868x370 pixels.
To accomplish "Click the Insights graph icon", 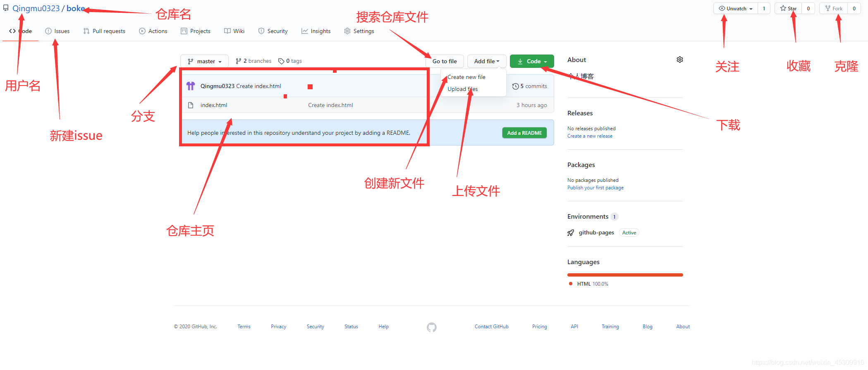I will pyautogui.click(x=305, y=31).
